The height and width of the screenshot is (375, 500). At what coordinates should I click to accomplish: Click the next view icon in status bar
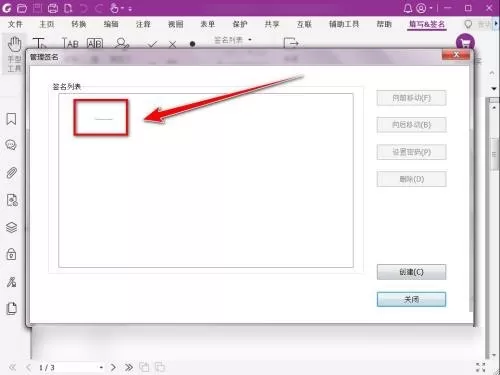coord(160,367)
